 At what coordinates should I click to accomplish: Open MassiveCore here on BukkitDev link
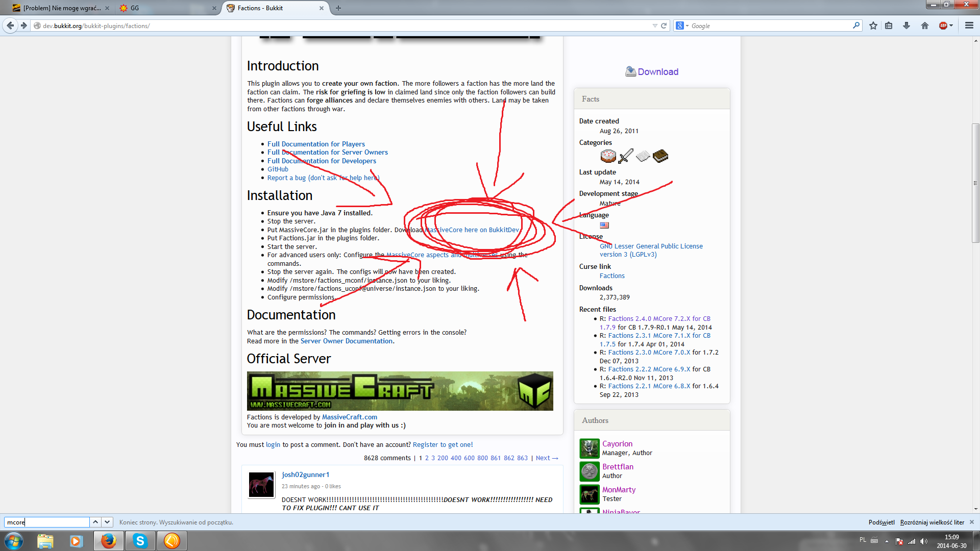tap(472, 230)
